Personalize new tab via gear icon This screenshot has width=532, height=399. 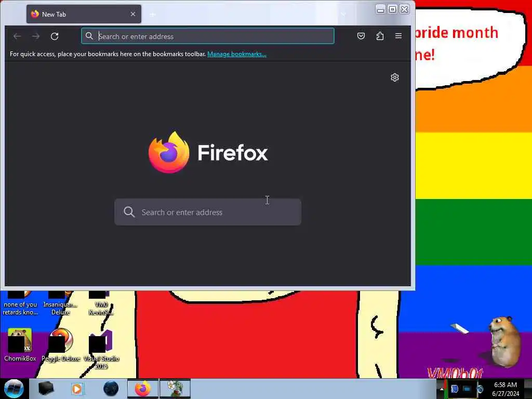click(x=395, y=77)
